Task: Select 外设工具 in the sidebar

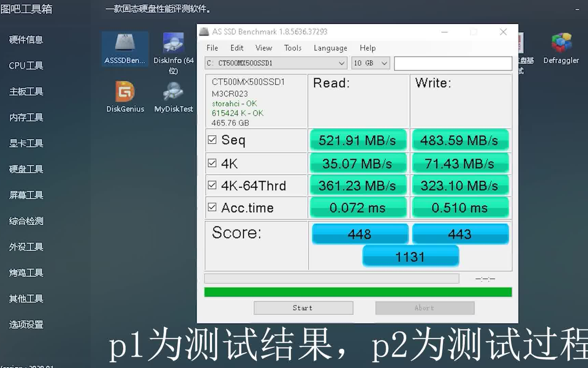Action: [x=26, y=247]
